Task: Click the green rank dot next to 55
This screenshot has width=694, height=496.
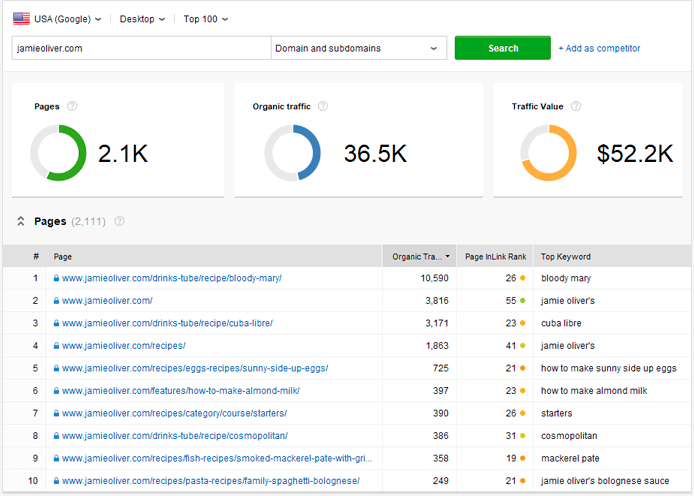Action: [523, 300]
